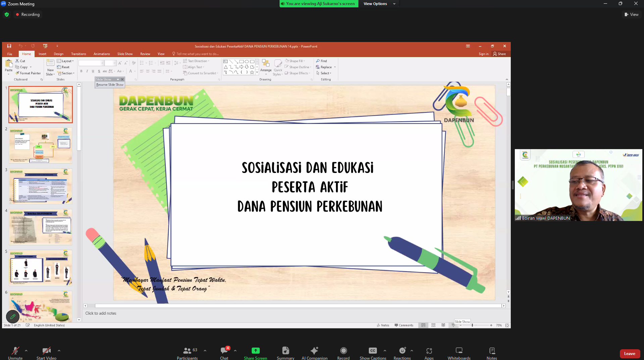This screenshot has height=360, width=644.
Task: Switch to the Slide Show ribbon tab
Action: 125,54
